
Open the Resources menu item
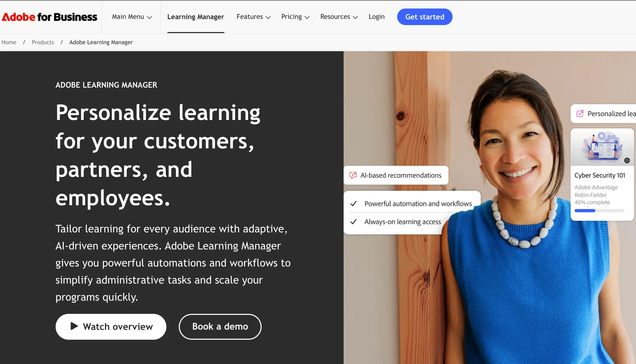pos(339,17)
